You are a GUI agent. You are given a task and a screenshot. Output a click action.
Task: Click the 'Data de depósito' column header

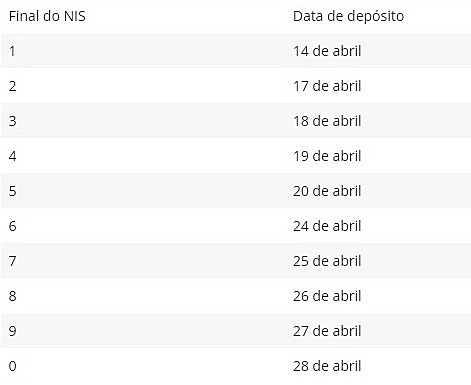click(x=348, y=16)
